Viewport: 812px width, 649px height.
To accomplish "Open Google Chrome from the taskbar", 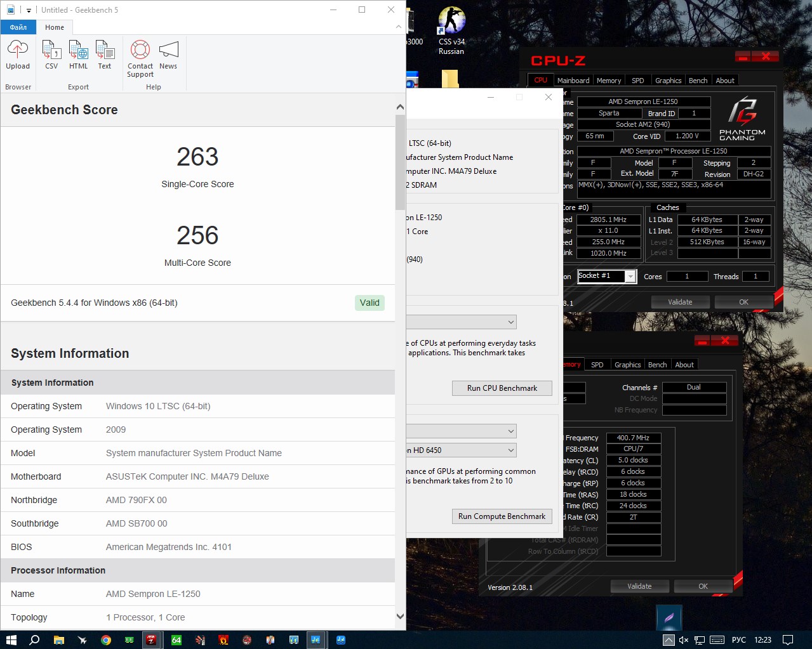I will point(105,639).
